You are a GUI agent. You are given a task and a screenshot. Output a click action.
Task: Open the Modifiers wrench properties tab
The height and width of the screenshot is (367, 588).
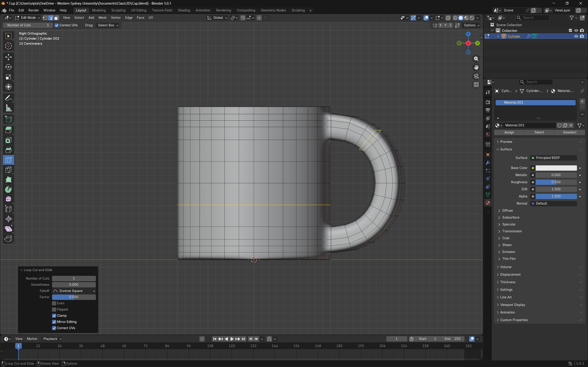point(488,163)
